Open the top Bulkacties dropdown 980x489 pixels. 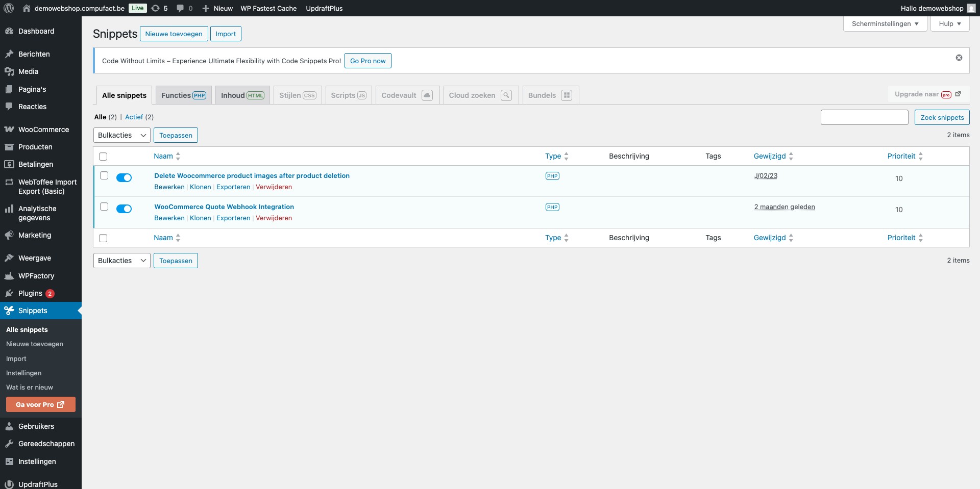click(x=122, y=135)
